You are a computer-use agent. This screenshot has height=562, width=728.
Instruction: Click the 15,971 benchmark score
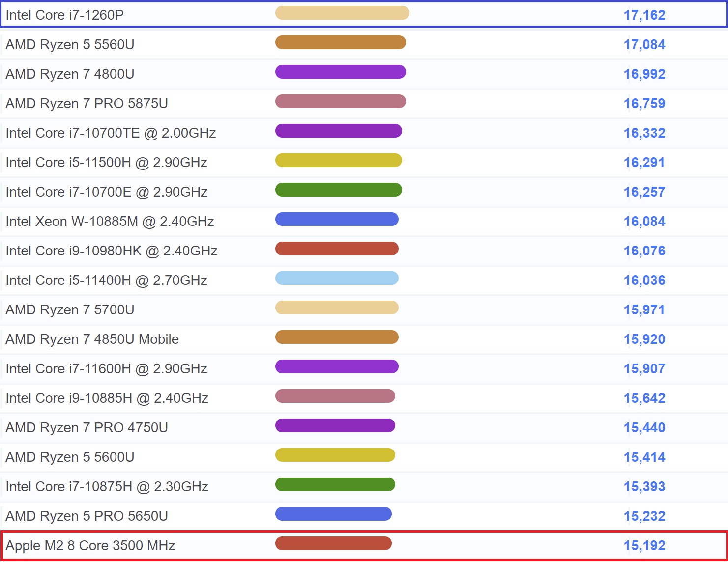(644, 309)
